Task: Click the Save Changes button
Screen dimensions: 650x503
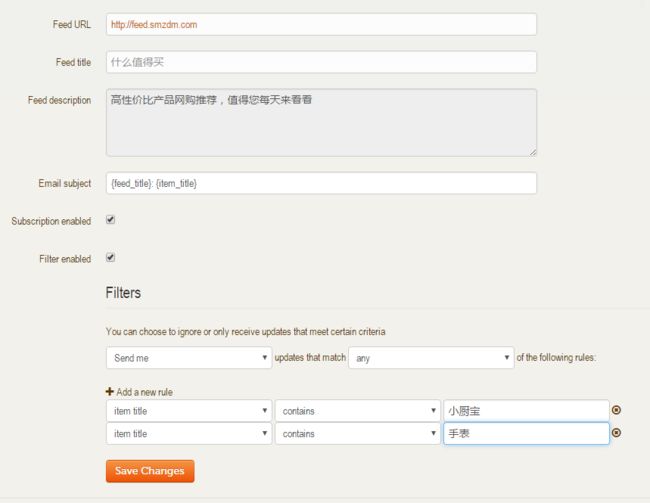Action: (150, 471)
